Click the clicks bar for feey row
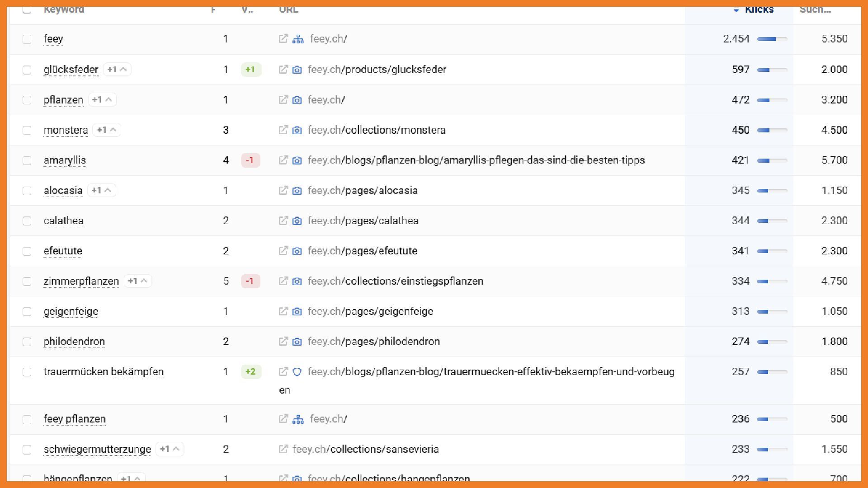 (x=772, y=39)
